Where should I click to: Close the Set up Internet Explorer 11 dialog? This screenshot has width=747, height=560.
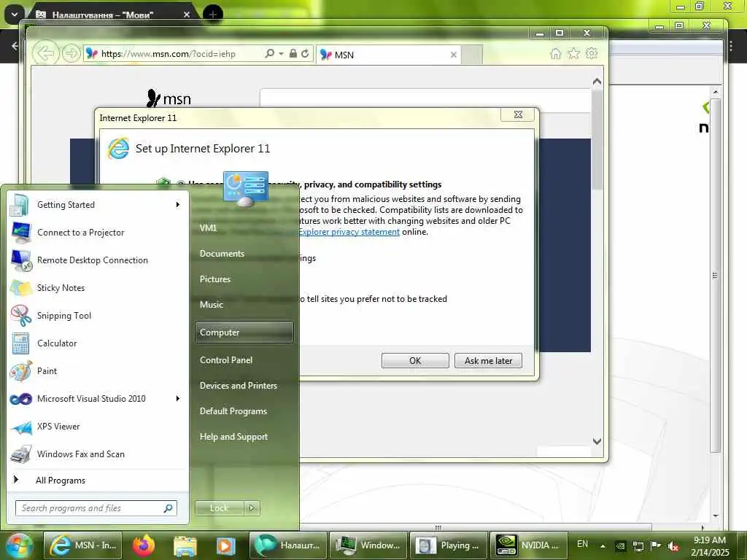click(x=518, y=114)
